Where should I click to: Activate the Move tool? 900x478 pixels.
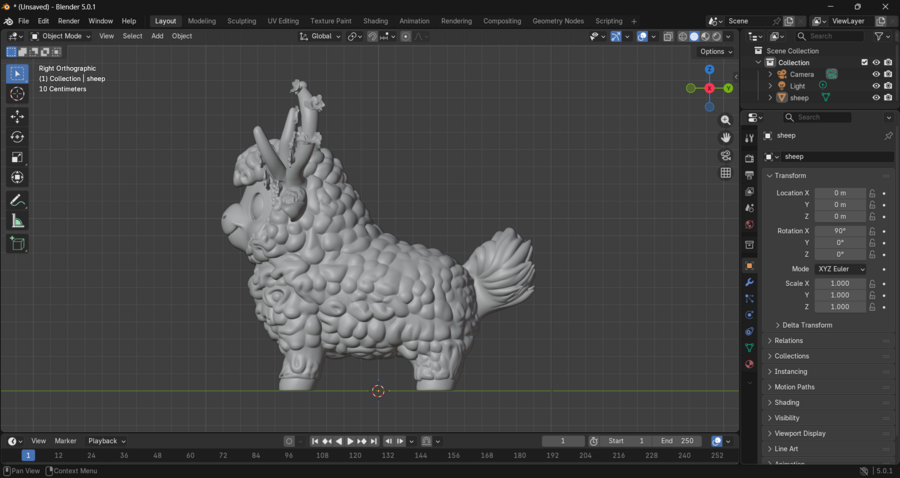coord(17,117)
